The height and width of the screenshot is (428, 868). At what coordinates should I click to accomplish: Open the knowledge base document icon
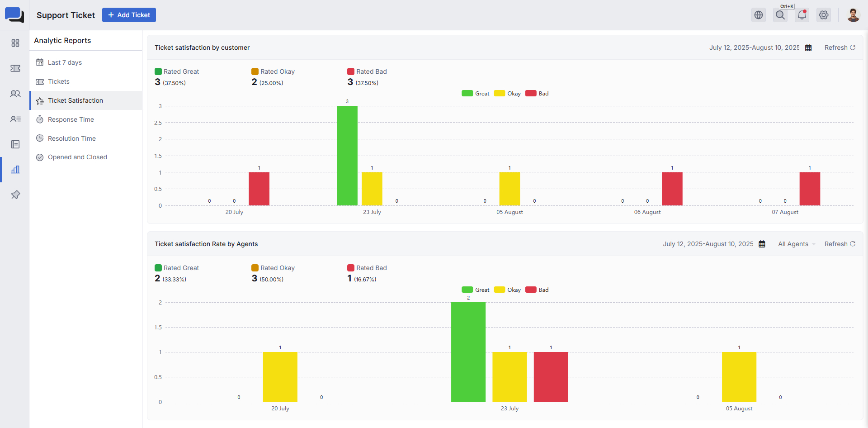[x=15, y=144]
